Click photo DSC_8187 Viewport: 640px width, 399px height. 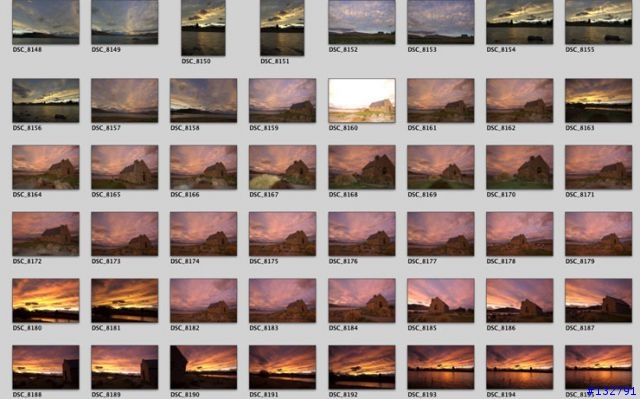(x=598, y=300)
